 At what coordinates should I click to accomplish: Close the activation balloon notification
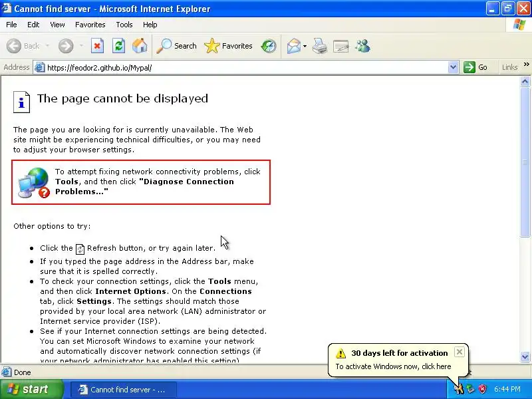(x=459, y=352)
